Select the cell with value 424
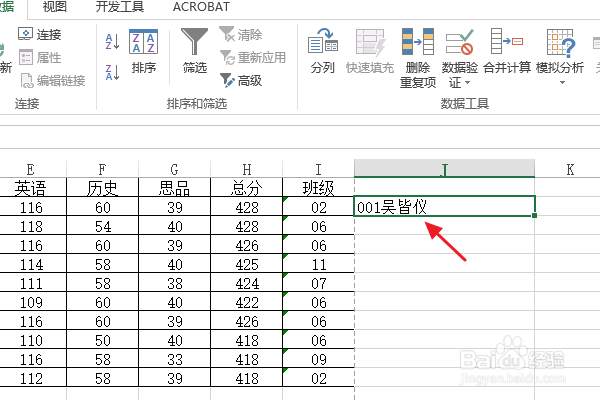The image size is (600, 400). [x=247, y=282]
